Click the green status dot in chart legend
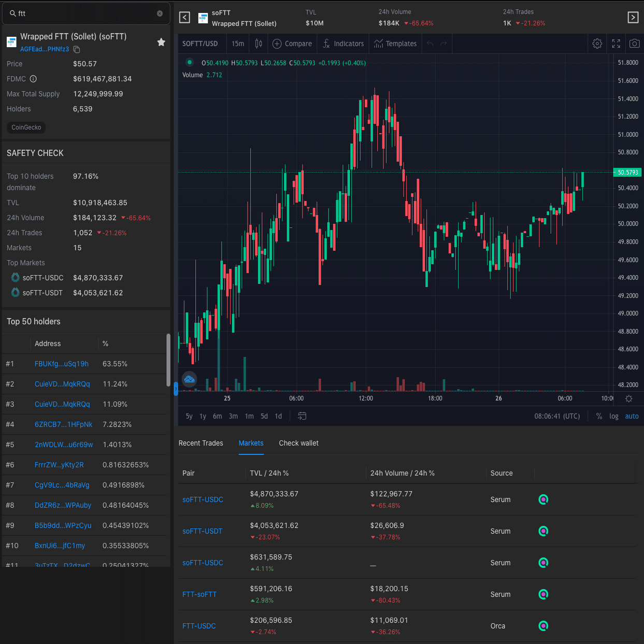Screen dimensions: 644x644 pyautogui.click(x=190, y=63)
